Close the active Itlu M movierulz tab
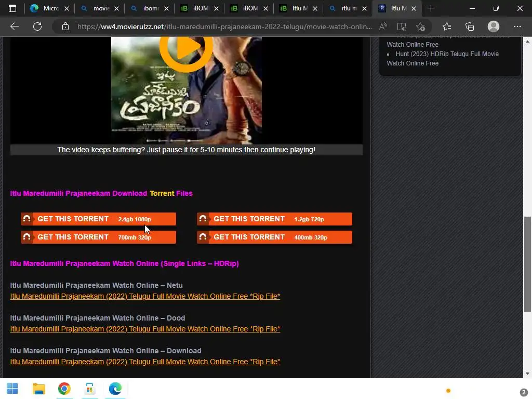The height and width of the screenshot is (399, 532). tap(414, 8)
